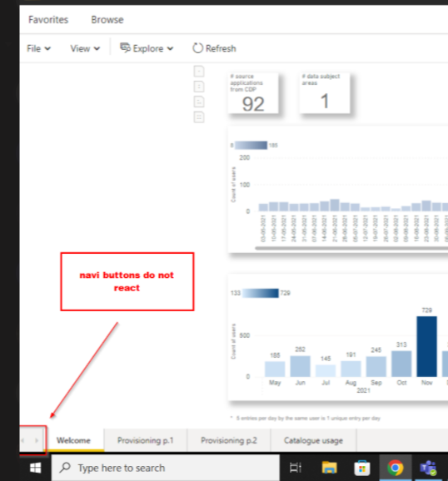Switch to the Provisioning p.1 tab
This screenshot has width=448, height=481.
[x=146, y=440]
